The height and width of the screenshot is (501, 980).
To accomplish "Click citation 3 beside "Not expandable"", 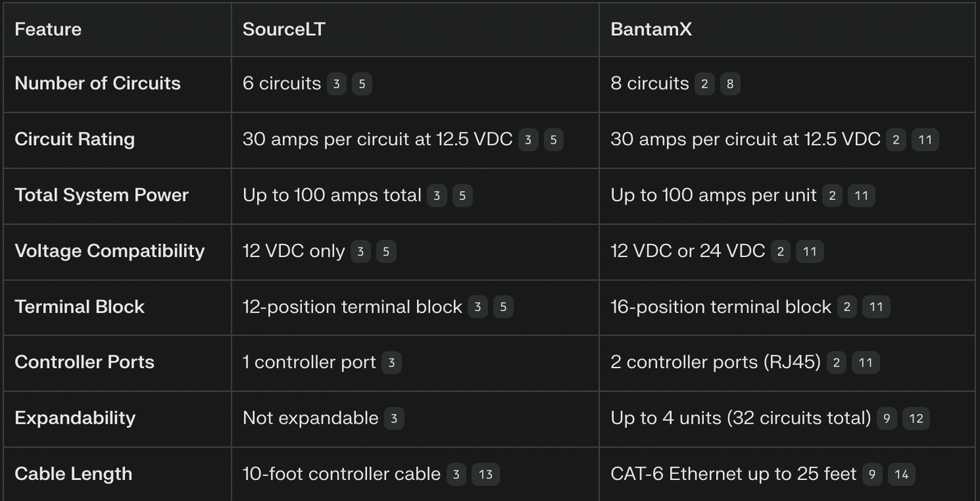I will (x=394, y=418).
